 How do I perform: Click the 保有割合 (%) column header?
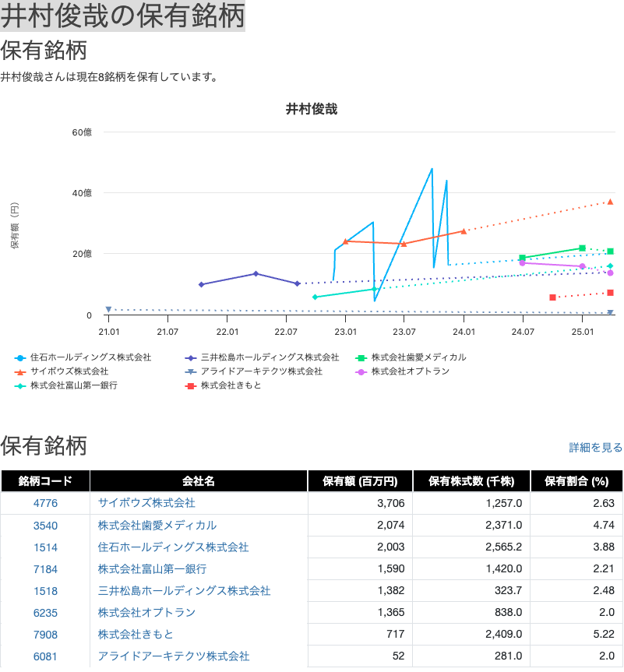(576, 481)
